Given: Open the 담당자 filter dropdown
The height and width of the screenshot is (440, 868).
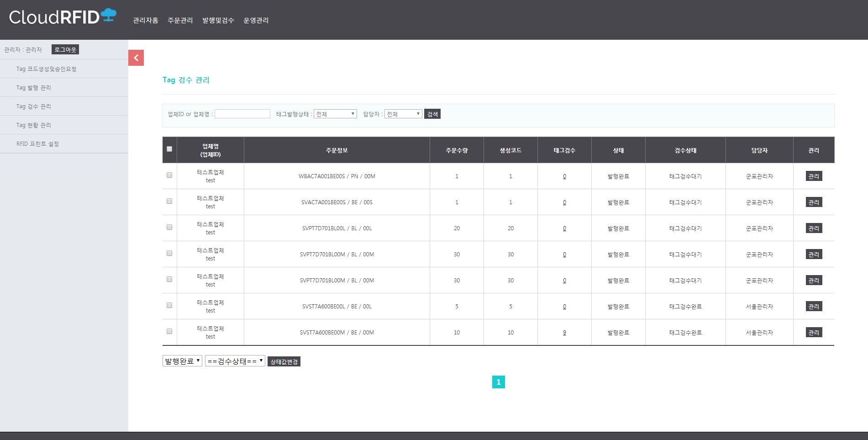Looking at the screenshot, I should [403, 114].
